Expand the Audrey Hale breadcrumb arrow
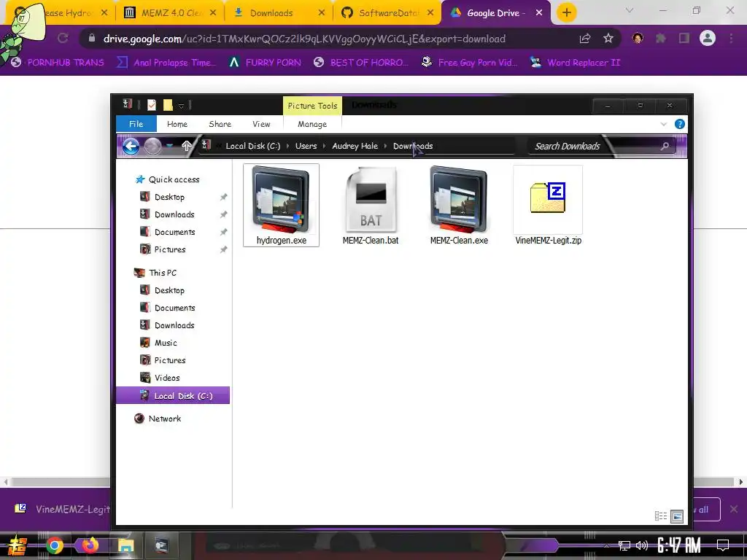The width and height of the screenshot is (747, 560). [x=385, y=146]
